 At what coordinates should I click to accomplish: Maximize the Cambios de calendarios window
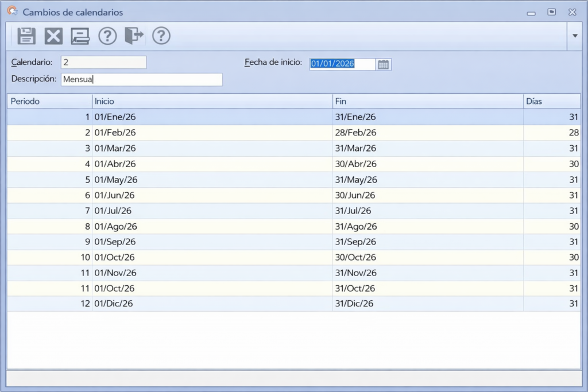tap(552, 12)
